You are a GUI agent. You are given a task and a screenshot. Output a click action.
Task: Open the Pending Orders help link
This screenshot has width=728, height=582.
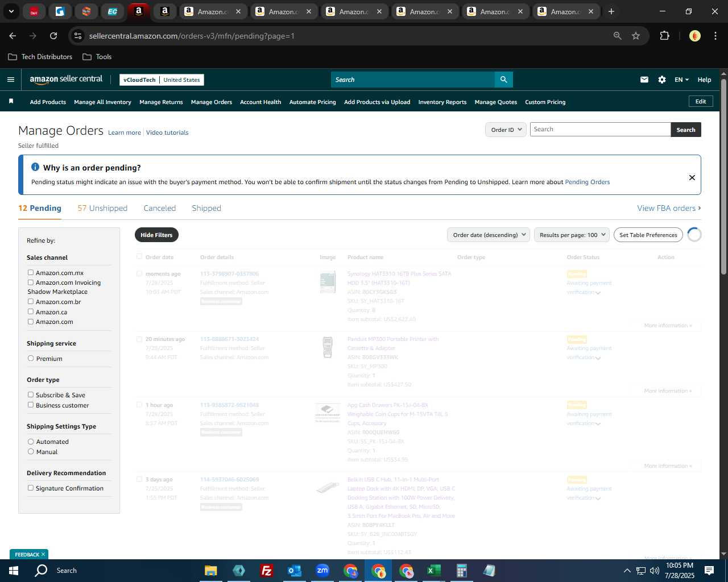(x=588, y=182)
